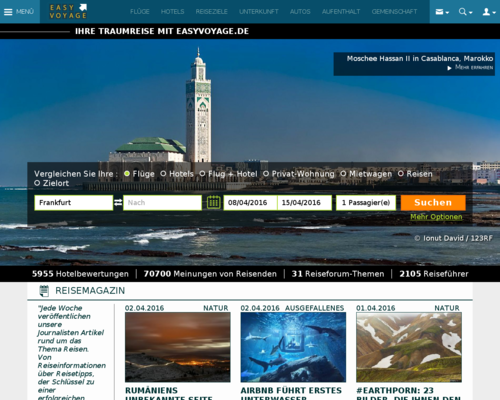The image size is (500, 400).
Task: Click the orange Suchen button
Action: [x=433, y=203]
